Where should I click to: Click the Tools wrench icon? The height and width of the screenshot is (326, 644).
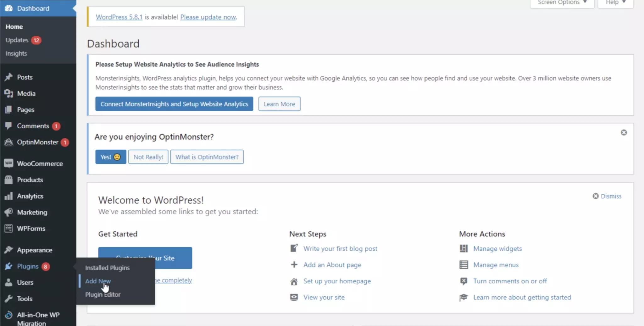[9, 299]
